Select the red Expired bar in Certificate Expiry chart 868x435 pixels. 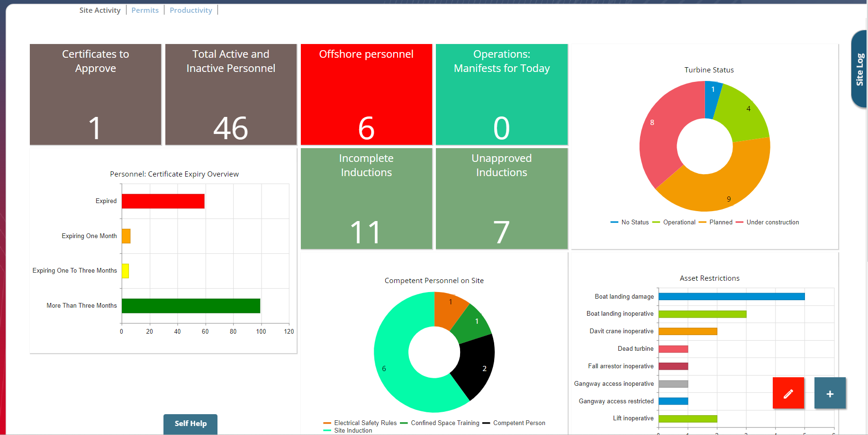point(163,201)
